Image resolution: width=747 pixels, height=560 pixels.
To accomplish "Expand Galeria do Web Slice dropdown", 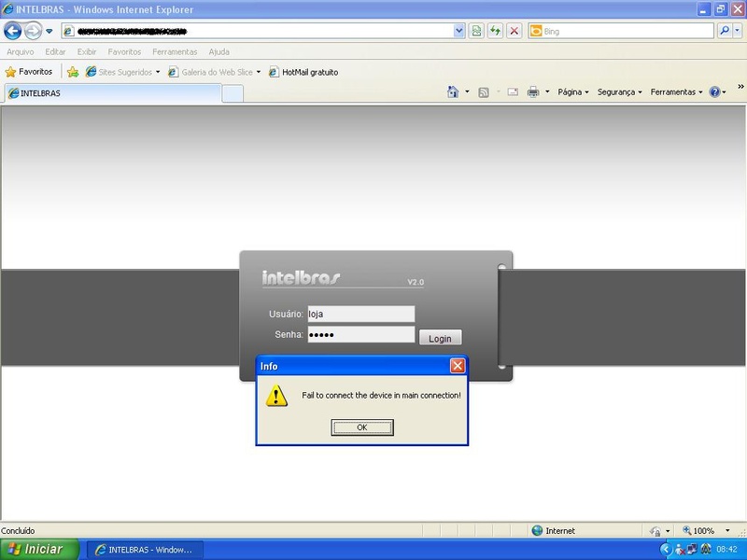I will coord(259,73).
